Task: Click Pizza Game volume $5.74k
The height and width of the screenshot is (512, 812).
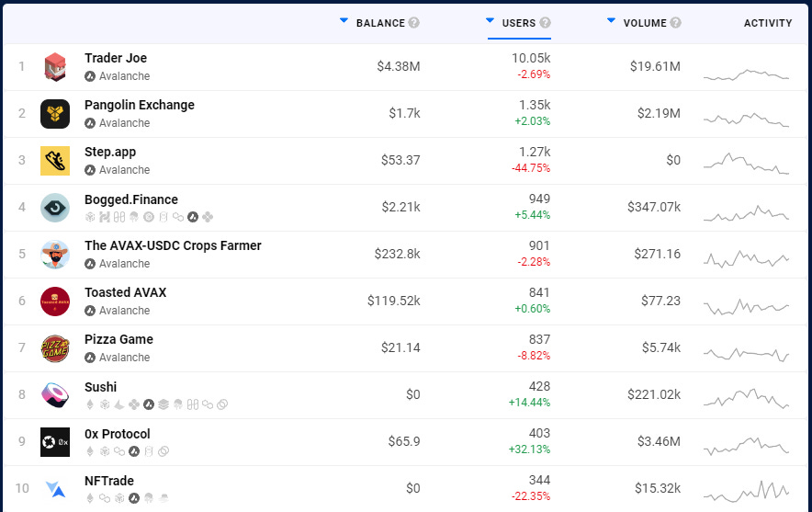Action: pyautogui.click(x=661, y=347)
